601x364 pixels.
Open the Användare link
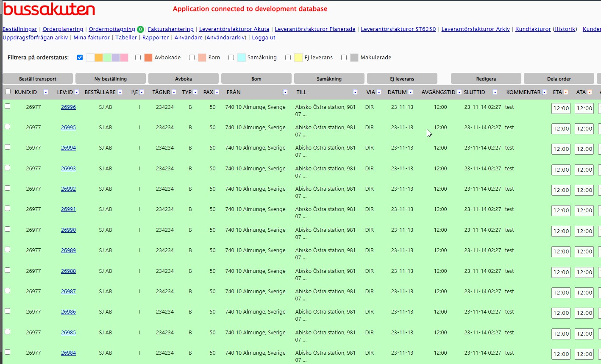coord(189,38)
